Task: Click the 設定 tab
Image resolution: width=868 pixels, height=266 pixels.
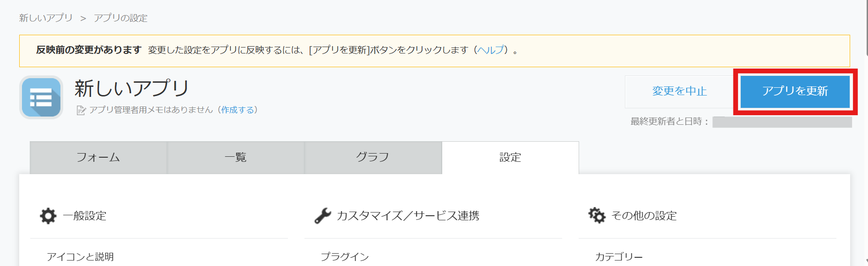Action: pyautogui.click(x=510, y=158)
